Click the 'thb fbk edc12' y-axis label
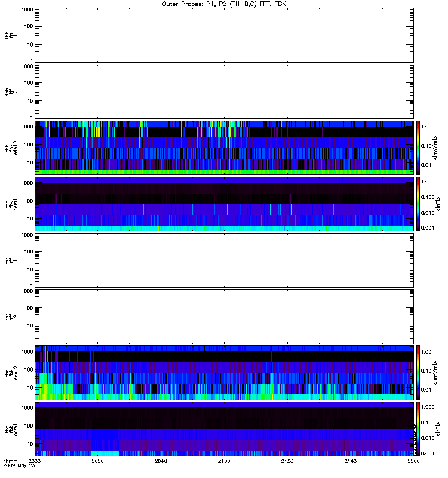This screenshot has width=448, height=478. click(11, 148)
